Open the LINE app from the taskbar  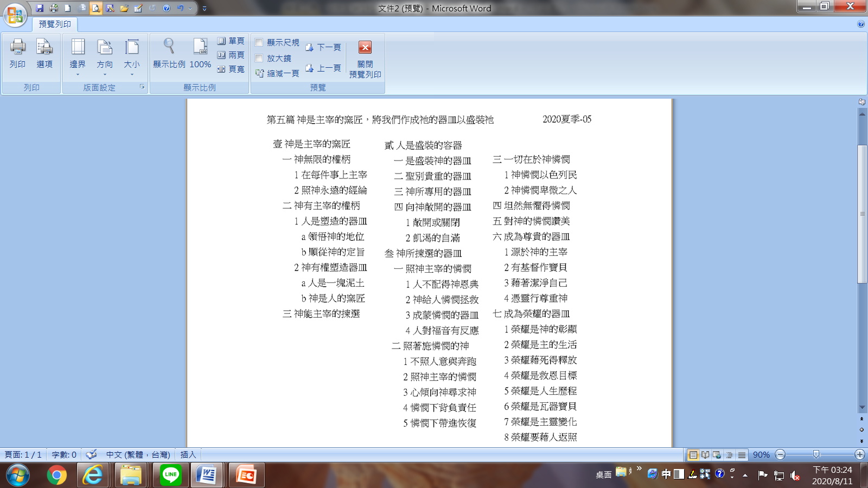point(171,475)
